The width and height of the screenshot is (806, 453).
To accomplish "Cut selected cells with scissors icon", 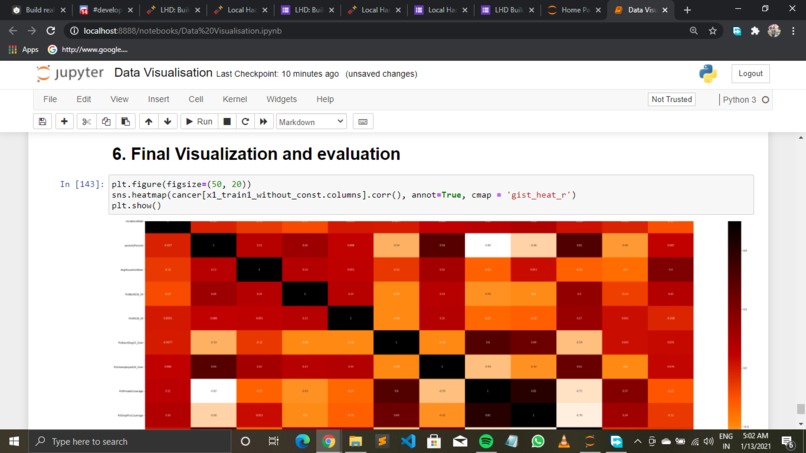I will pyautogui.click(x=86, y=122).
